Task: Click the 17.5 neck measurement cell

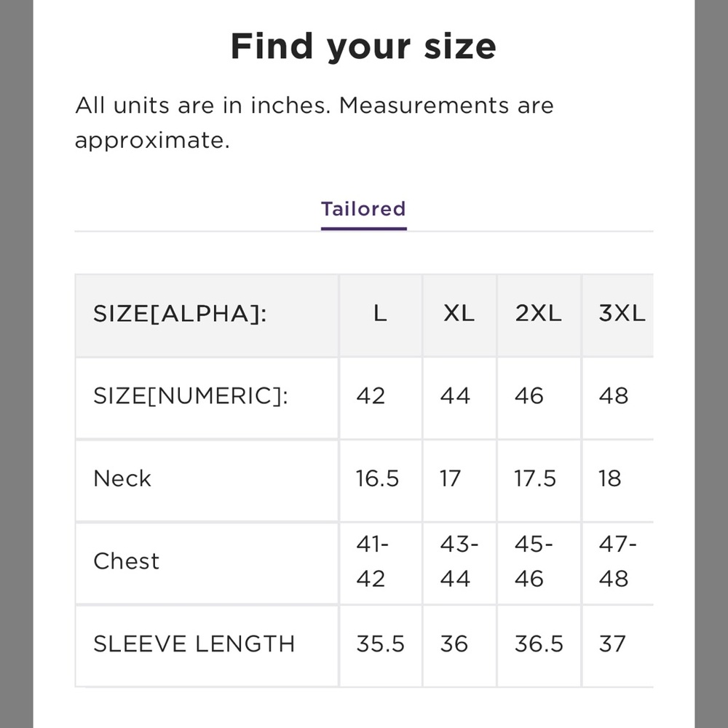Action: (535, 479)
